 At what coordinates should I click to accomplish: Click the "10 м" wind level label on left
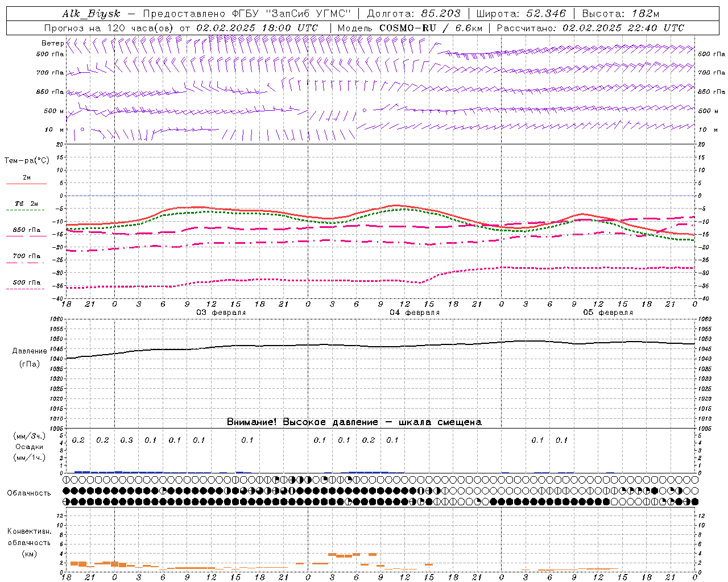click(54, 130)
